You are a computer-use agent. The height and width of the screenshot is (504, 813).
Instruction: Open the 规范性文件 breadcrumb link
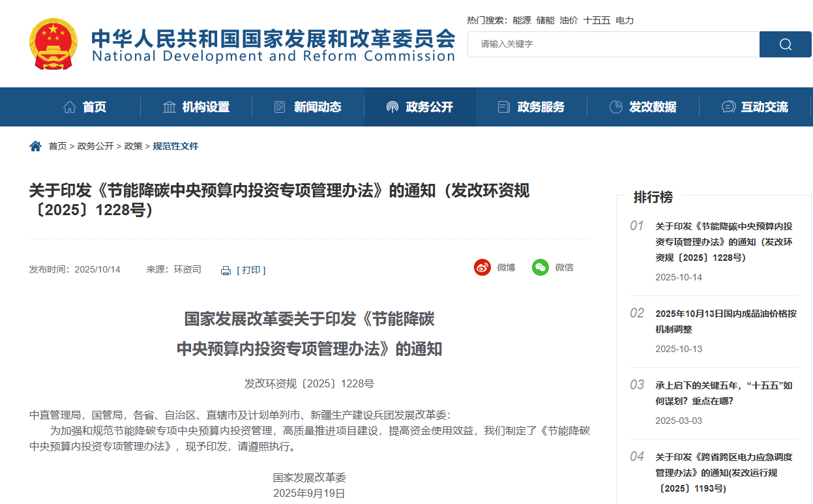pos(177,146)
